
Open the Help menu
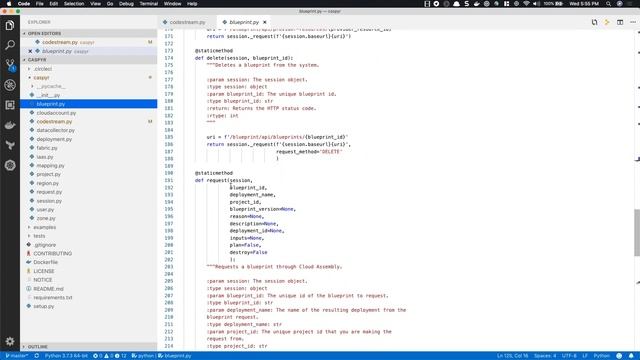[192, 4]
